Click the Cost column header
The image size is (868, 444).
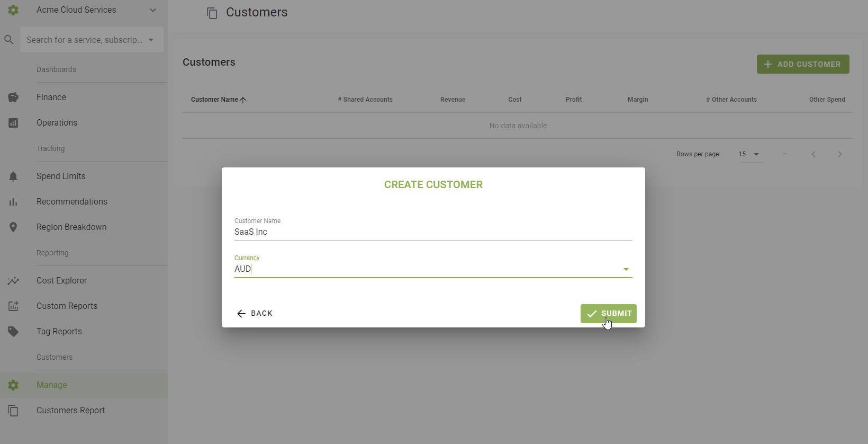pyautogui.click(x=515, y=100)
